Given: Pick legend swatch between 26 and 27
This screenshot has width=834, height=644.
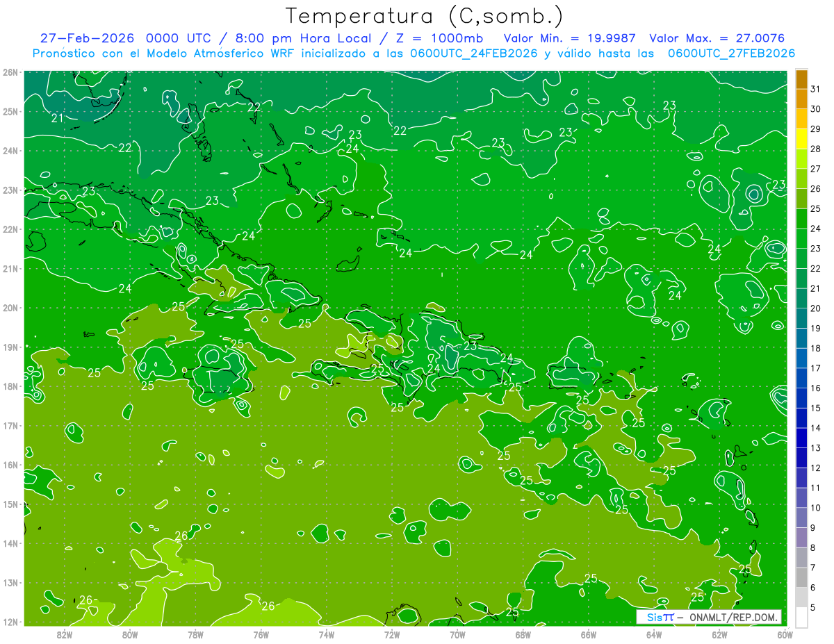Looking at the screenshot, I should (801, 179).
